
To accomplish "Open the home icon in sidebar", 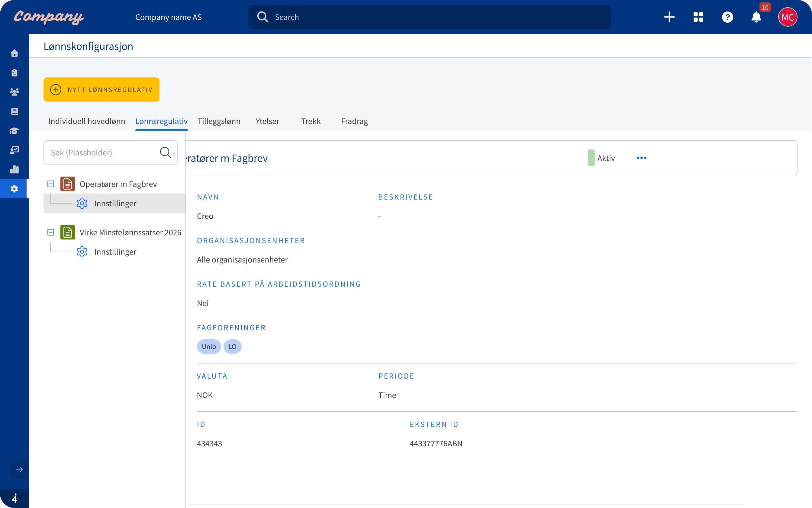I will (14, 53).
